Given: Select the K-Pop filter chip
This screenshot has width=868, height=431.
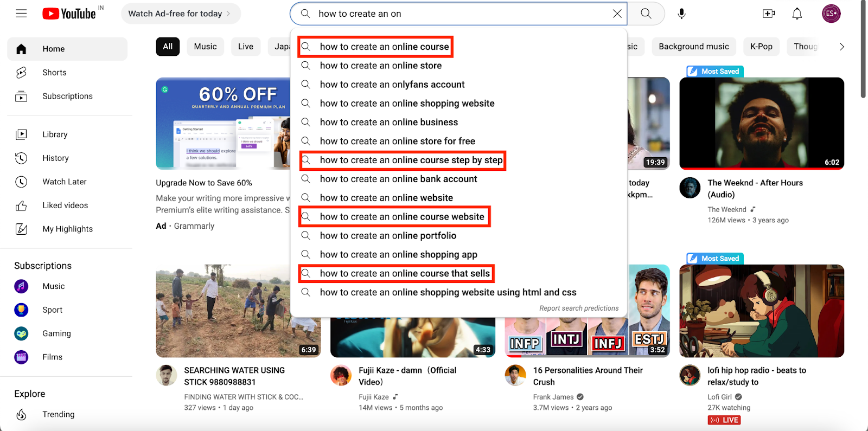Looking at the screenshot, I should pos(761,47).
